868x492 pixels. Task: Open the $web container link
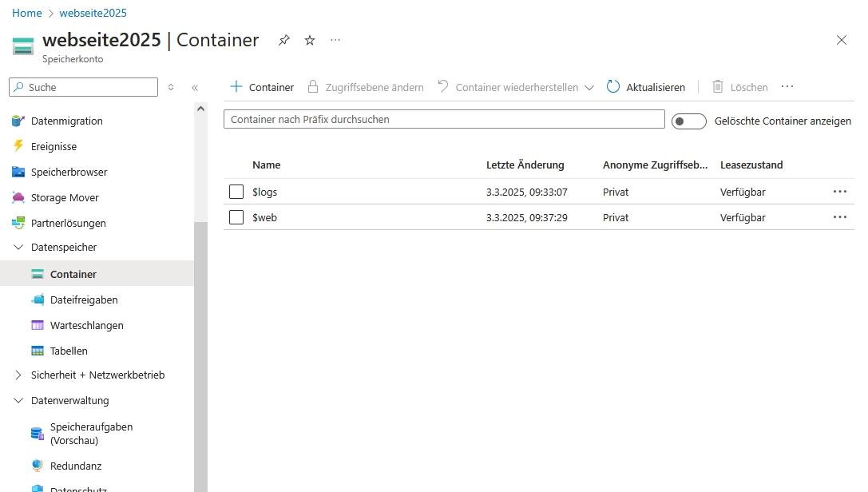pos(264,217)
